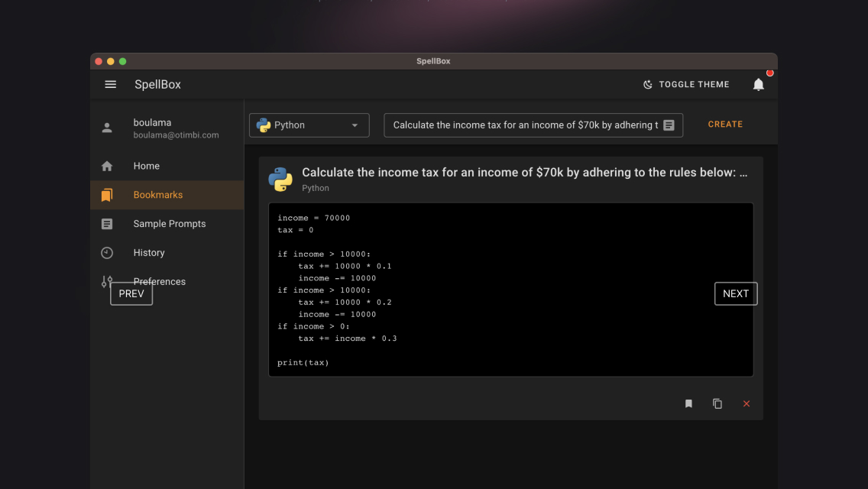The height and width of the screenshot is (489, 868).
Task: Toggle the app theme
Action: tap(686, 84)
